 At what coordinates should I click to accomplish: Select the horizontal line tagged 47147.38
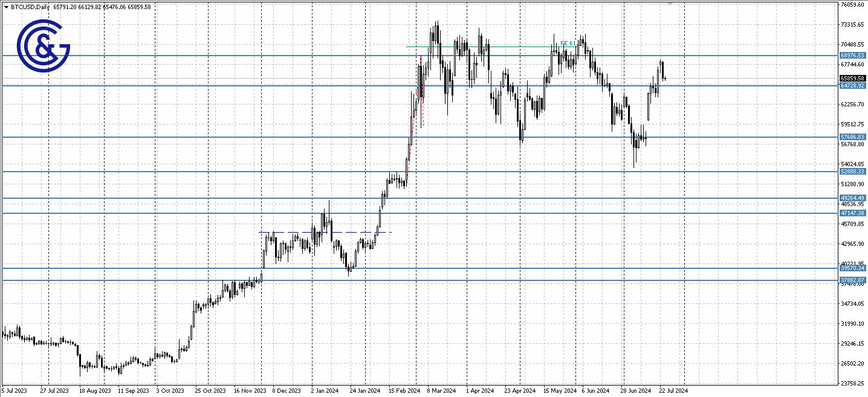(852, 213)
